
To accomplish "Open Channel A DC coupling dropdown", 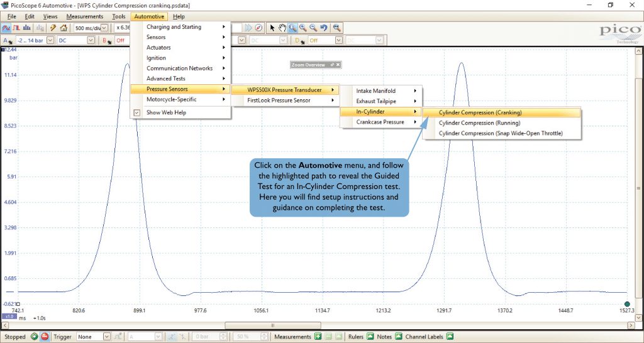I will (91, 40).
